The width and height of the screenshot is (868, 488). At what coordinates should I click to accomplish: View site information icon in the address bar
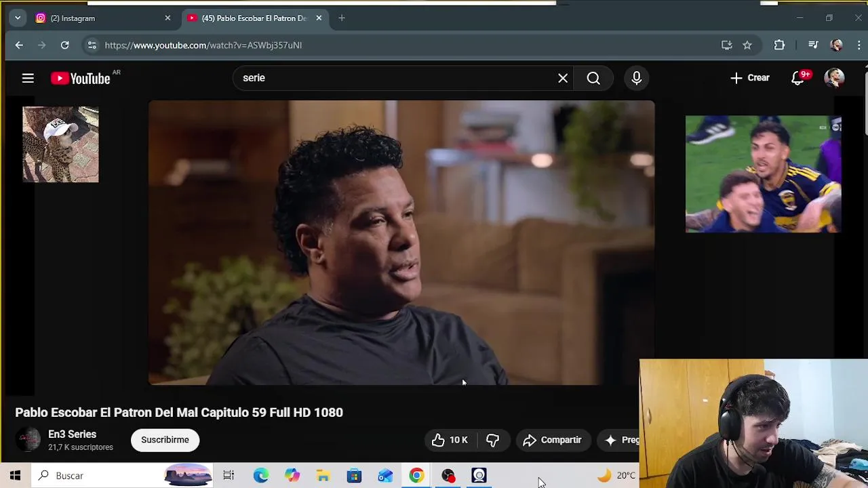coord(92,45)
